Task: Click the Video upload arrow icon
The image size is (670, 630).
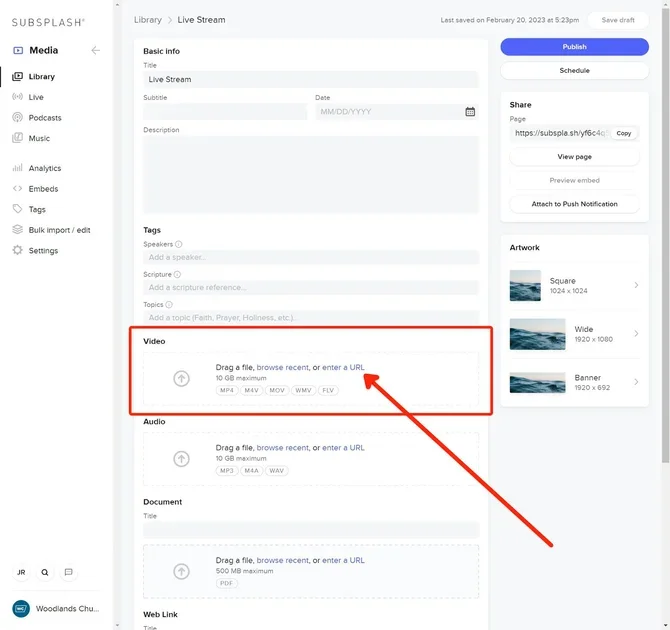Action: tap(181, 378)
